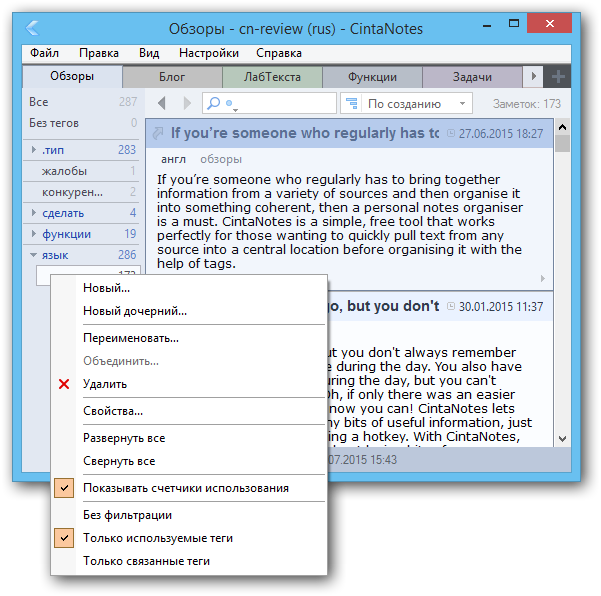Go to next note navigation arrow
The width and height of the screenshot is (601, 596).
(x=187, y=103)
